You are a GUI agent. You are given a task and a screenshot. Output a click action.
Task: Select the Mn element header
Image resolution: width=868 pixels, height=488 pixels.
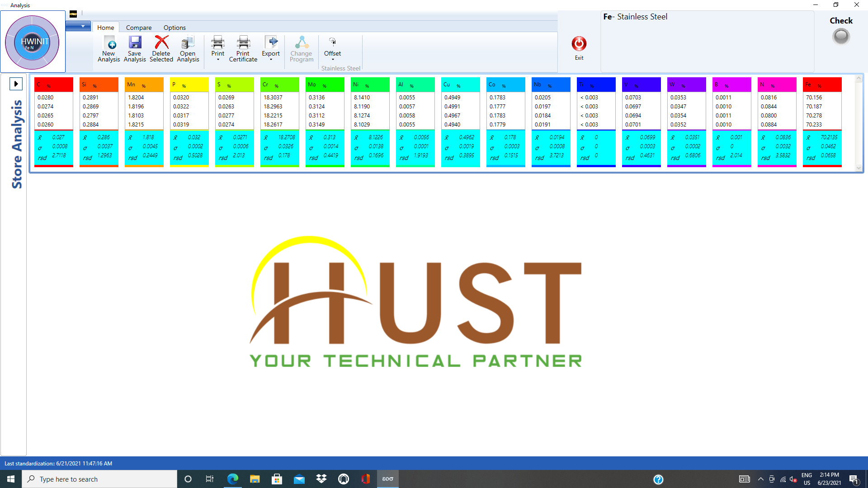point(144,84)
